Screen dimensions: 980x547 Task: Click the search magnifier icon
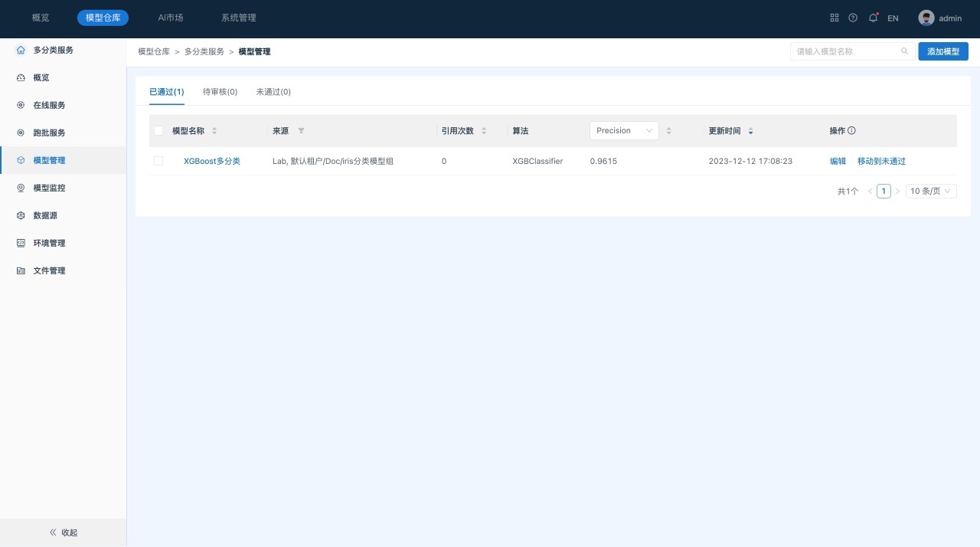tap(904, 51)
